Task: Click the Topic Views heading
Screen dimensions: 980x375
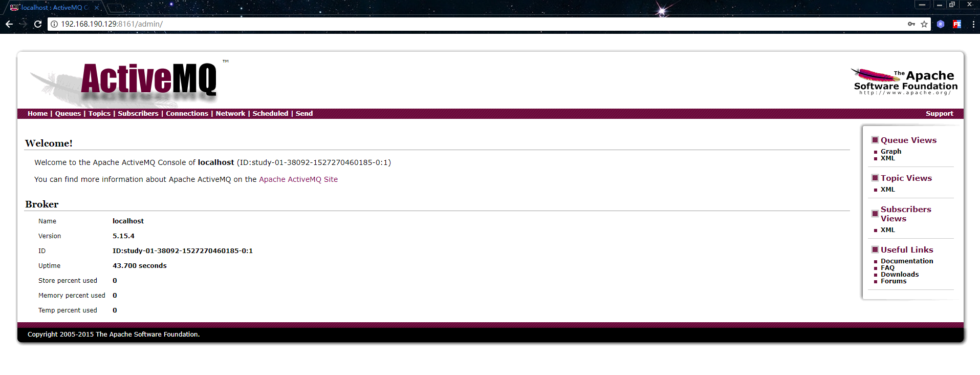Action: coord(906,178)
